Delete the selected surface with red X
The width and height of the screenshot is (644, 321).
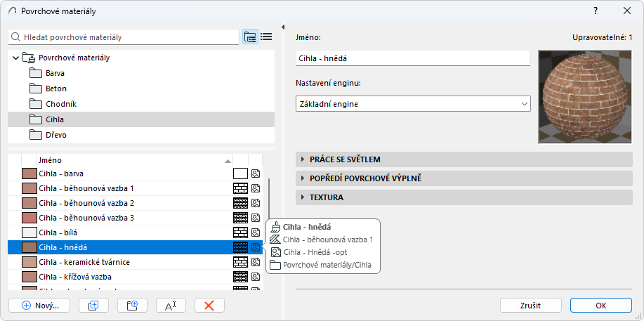[x=209, y=305]
